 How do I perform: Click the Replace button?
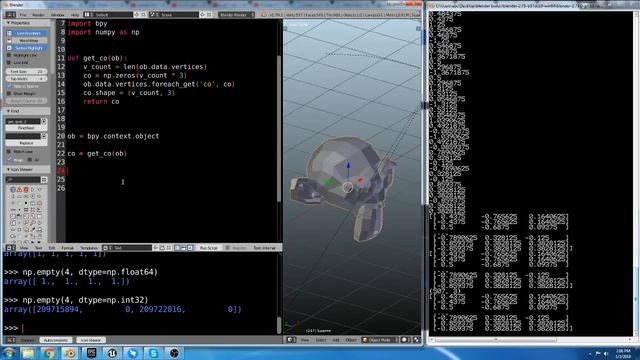26,143
